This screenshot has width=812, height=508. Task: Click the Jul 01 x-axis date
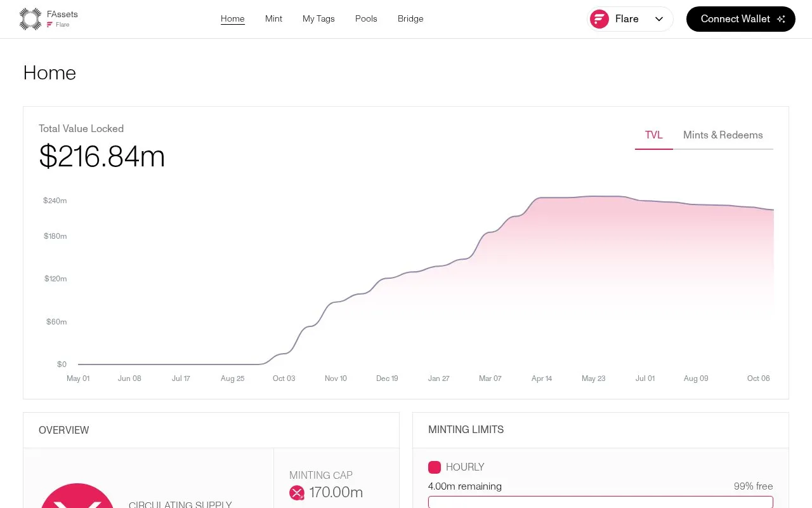(x=645, y=378)
